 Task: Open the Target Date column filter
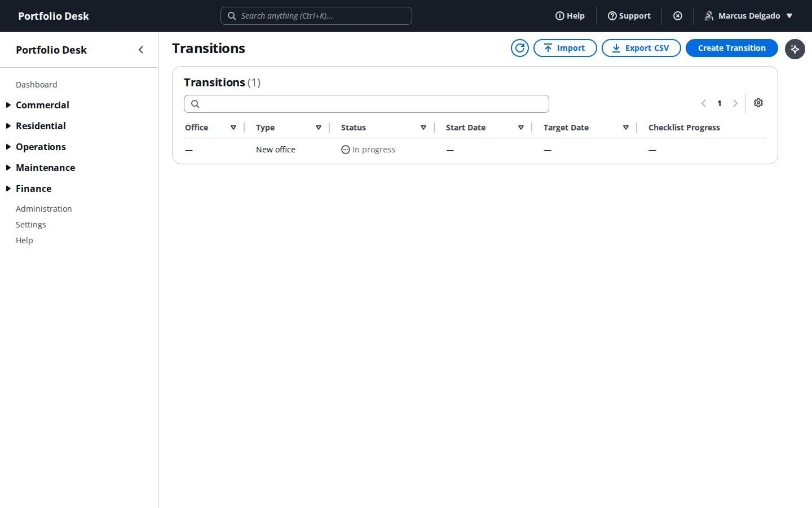coord(626,128)
